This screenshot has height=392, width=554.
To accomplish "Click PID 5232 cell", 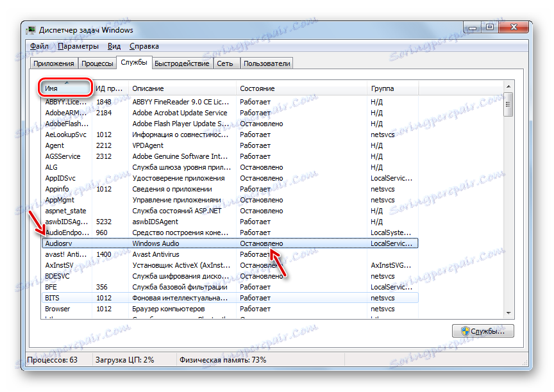I will (x=103, y=222).
